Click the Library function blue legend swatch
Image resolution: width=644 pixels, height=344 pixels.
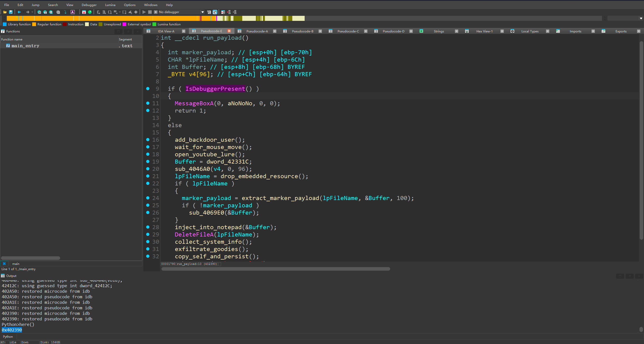click(x=5, y=24)
